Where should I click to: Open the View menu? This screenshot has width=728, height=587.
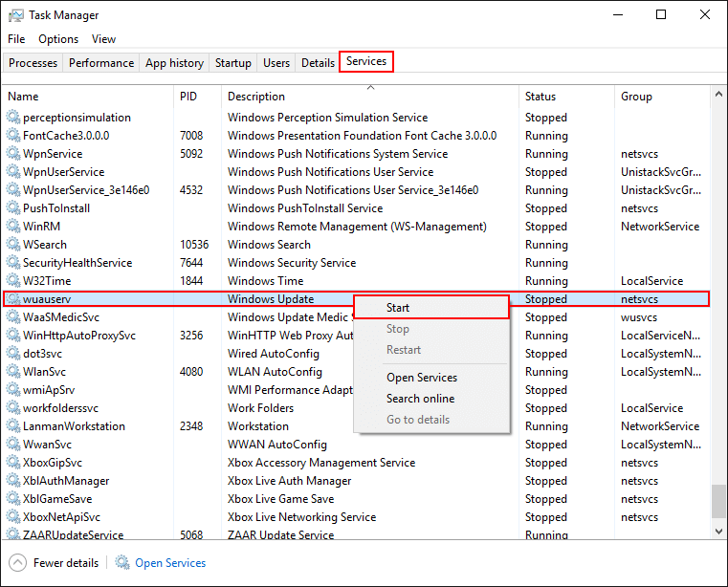[103, 39]
